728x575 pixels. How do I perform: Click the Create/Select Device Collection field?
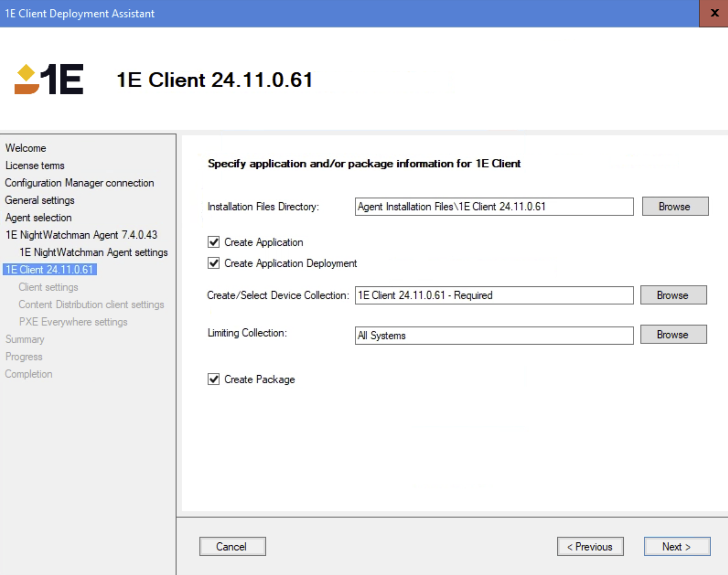pos(494,295)
